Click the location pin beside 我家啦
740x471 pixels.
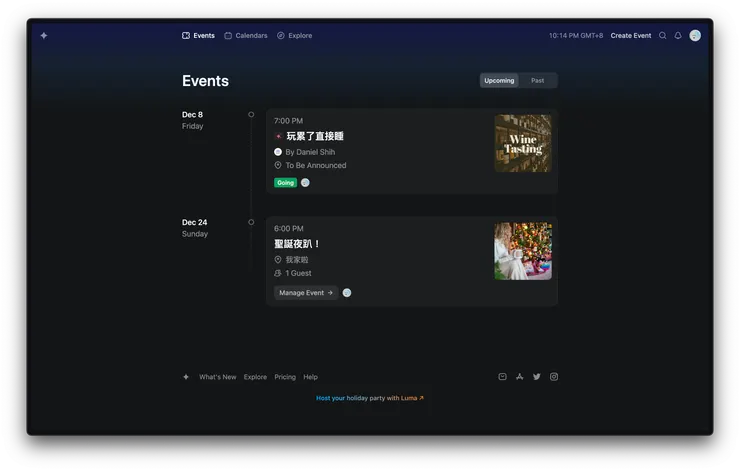(x=278, y=260)
